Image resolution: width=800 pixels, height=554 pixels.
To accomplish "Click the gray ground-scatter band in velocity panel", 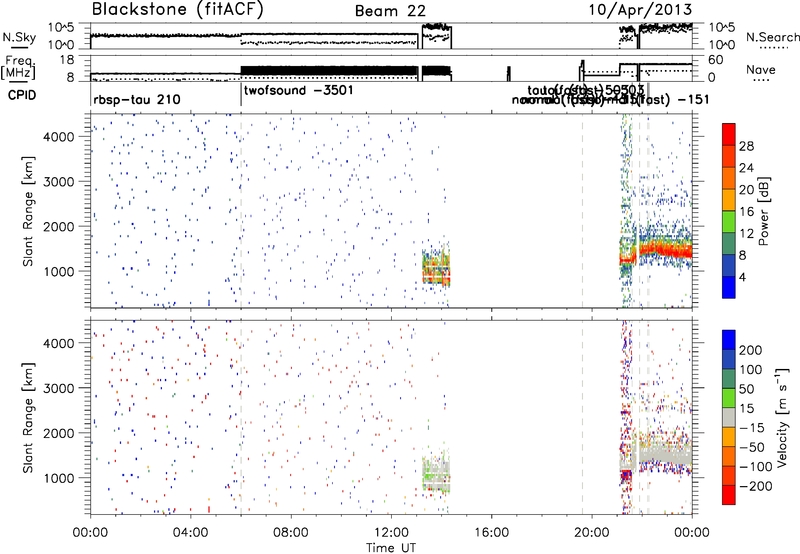I will (x=666, y=454).
